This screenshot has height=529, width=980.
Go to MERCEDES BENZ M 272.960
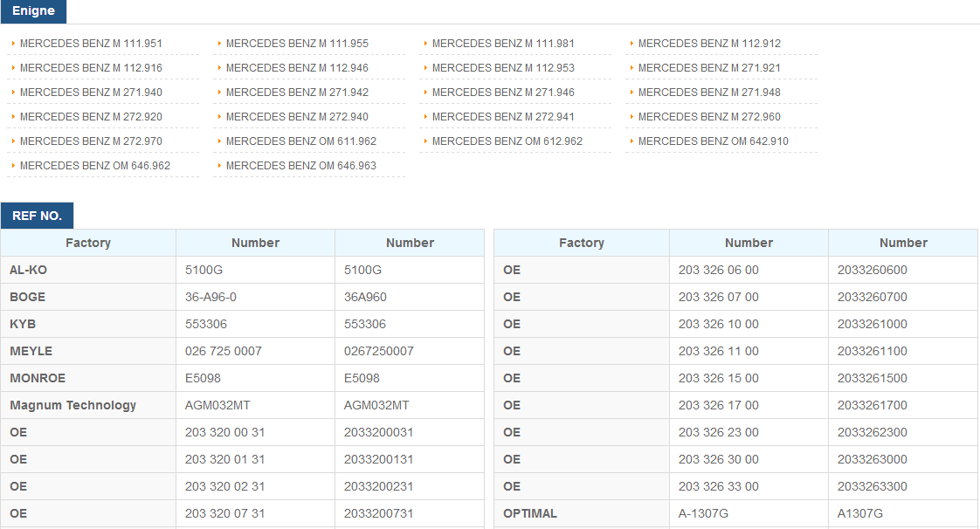click(x=709, y=116)
